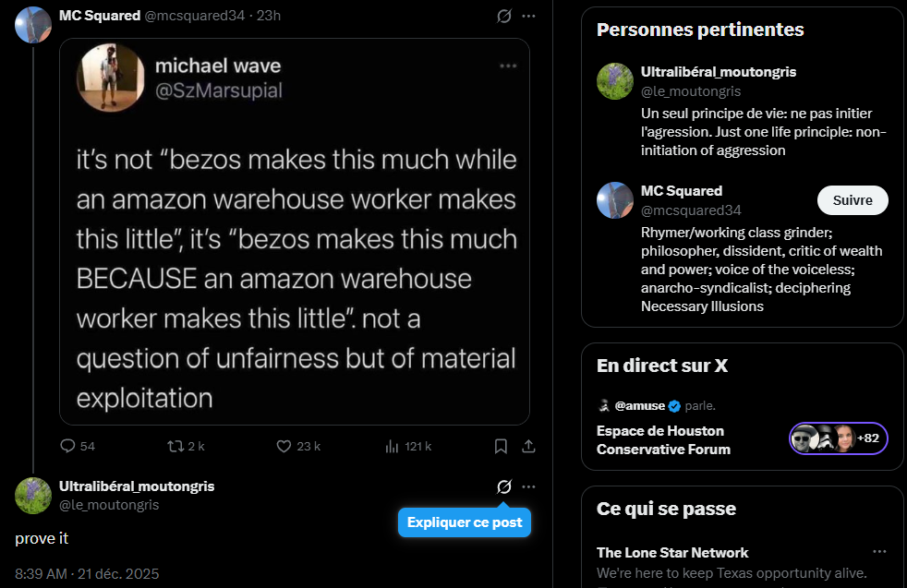This screenshot has width=907, height=588.
Task: Click Grok icon on Ultralibéral_moutongris post
Action: point(503,486)
